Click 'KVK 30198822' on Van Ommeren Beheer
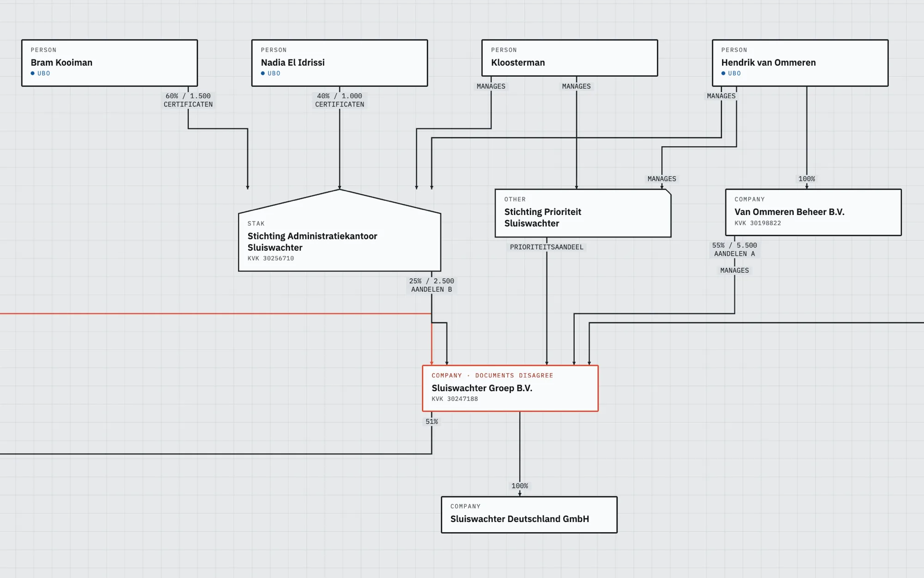924x578 pixels. point(758,223)
